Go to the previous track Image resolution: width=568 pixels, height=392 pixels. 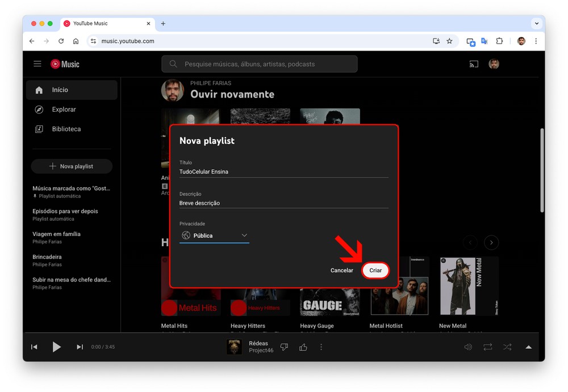34,347
